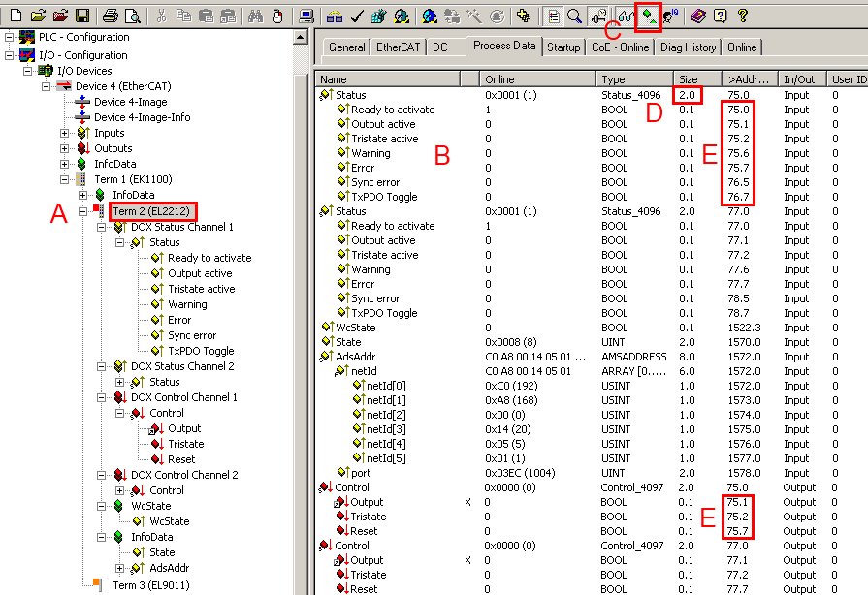
Task: Click the tree pane scroll-up arrow
Action: pyautogui.click(x=300, y=38)
